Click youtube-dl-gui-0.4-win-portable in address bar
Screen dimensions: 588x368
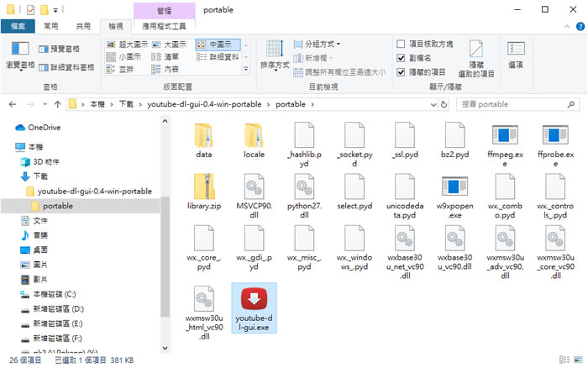click(204, 104)
